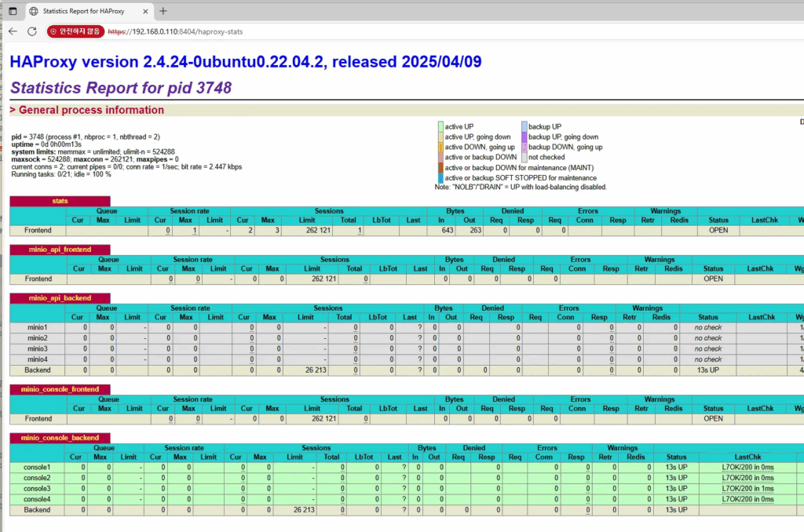This screenshot has height=532, width=804.
Task: Click the active or backup DOWN swatch
Action: point(440,158)
